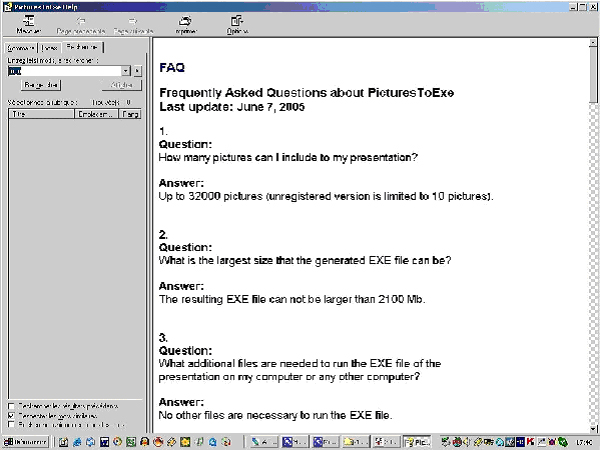
Task: Click 'What additional files are needed' question
Action: click(x=300, y=370)
